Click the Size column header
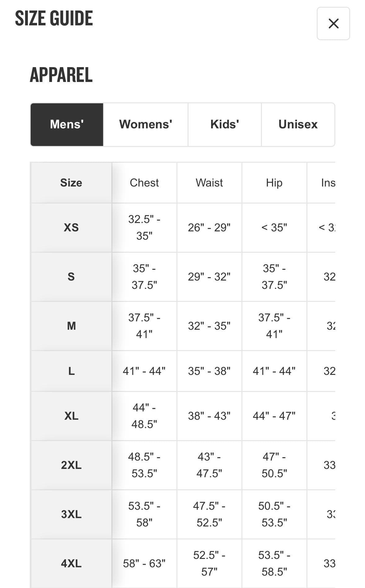The width and height of the screenshot is (365, 588). click(x=71, y=183)
